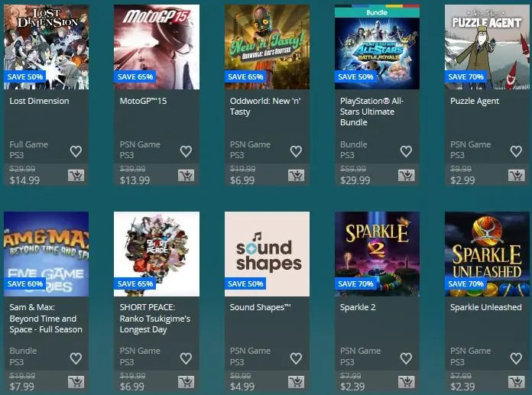
Task: Open the MotoGP 15 title link
Action: pyautogui.click(x=143, y=101)
